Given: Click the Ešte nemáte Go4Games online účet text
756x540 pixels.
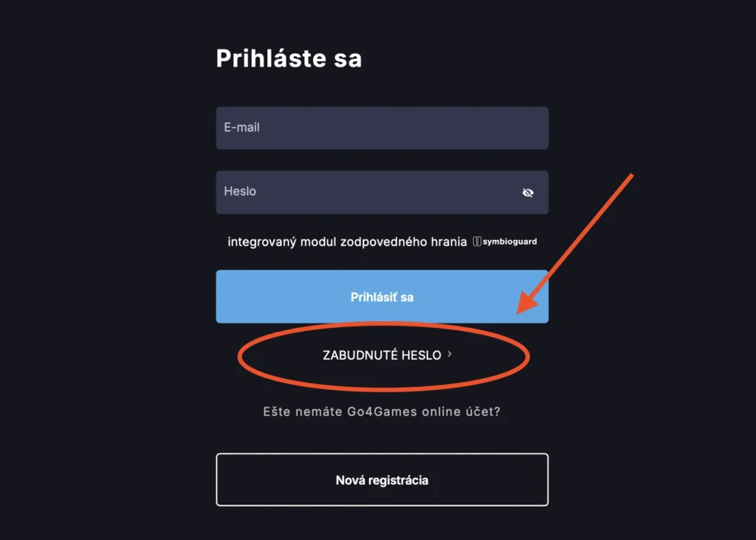Looking at the screenshot, I should [382, 411].
